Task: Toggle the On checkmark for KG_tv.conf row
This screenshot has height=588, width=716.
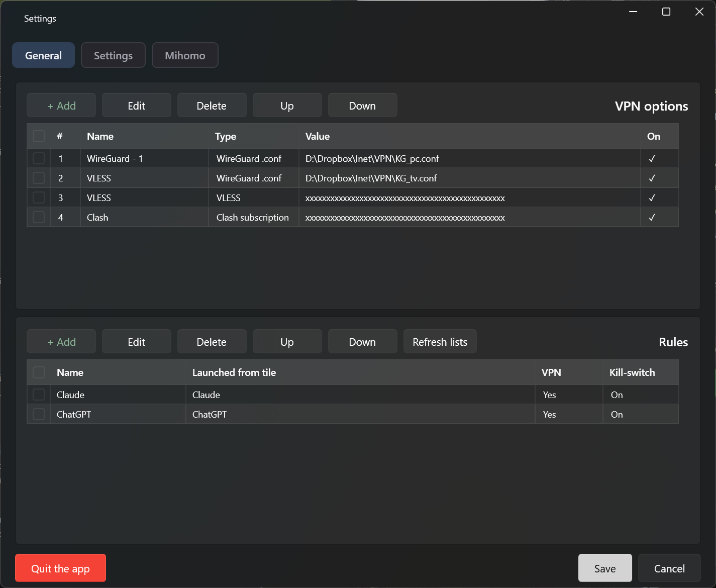Action: [652, 178]
